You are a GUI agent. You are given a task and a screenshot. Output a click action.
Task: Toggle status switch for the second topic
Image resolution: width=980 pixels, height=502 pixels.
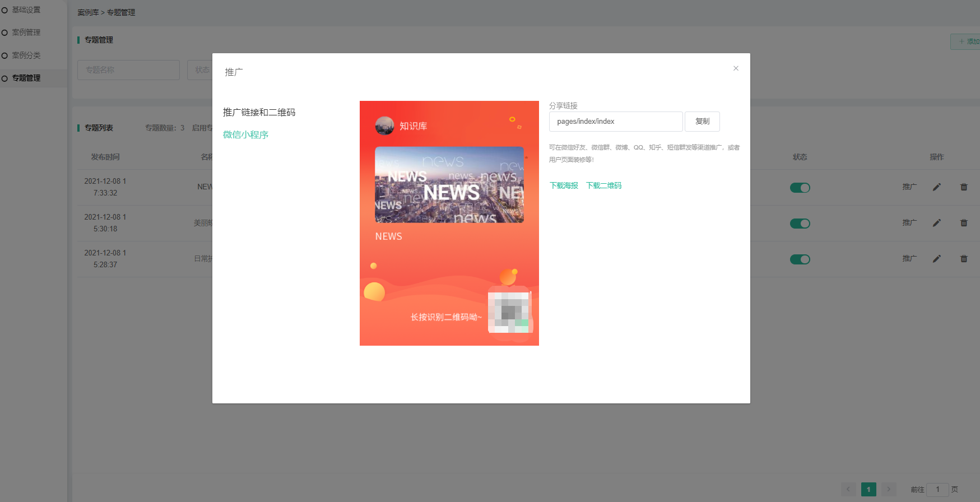[x=800, y=224]
